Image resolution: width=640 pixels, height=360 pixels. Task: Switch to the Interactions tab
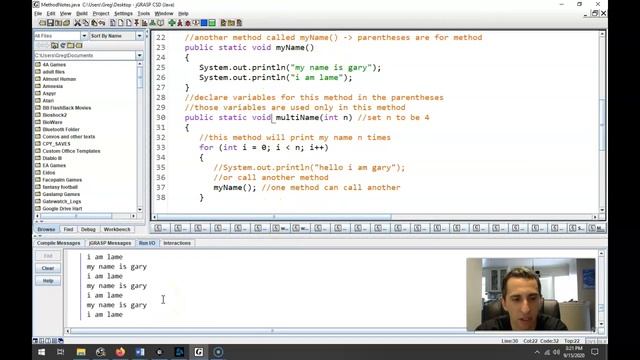(x=177, y=243)
